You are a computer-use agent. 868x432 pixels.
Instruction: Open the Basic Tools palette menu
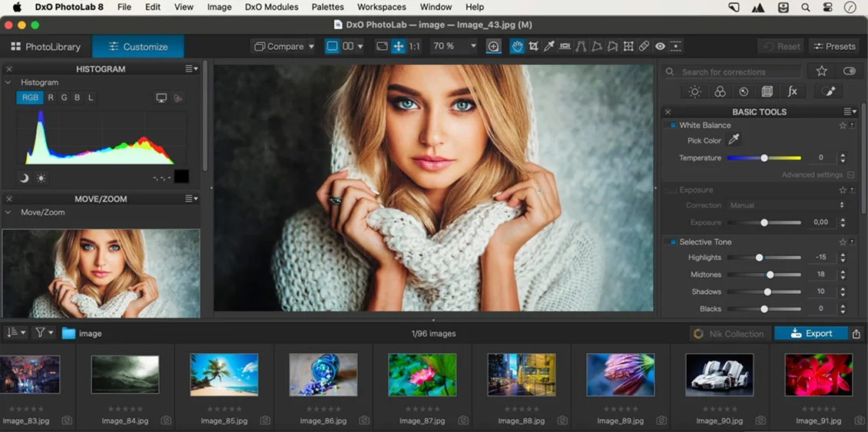(850, 112)
